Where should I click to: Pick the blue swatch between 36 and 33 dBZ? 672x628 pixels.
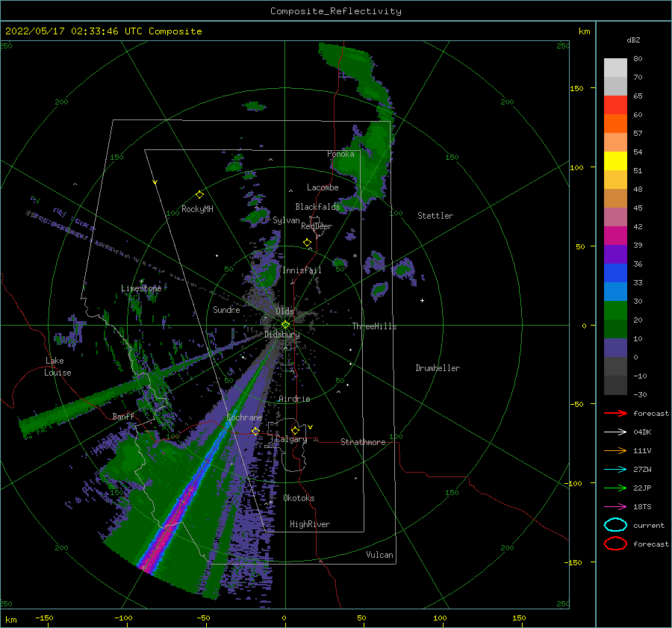pyautogui.click(x=615, y=273)
